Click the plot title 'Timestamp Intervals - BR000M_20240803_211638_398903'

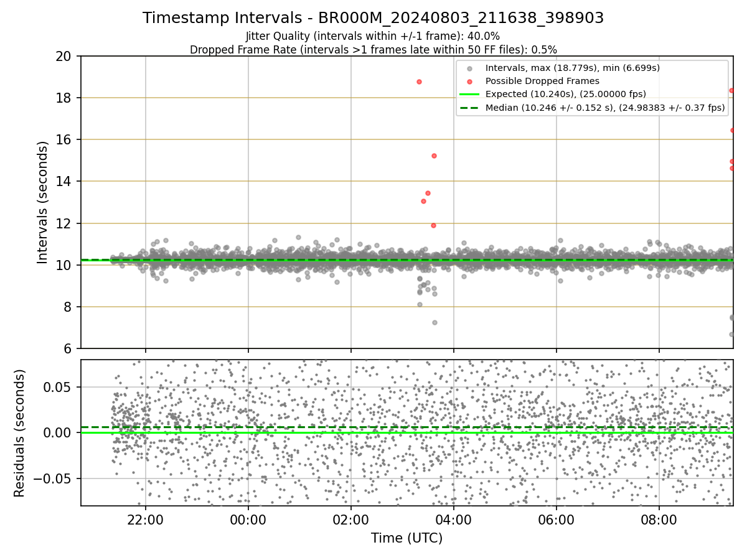pos(373,18)
